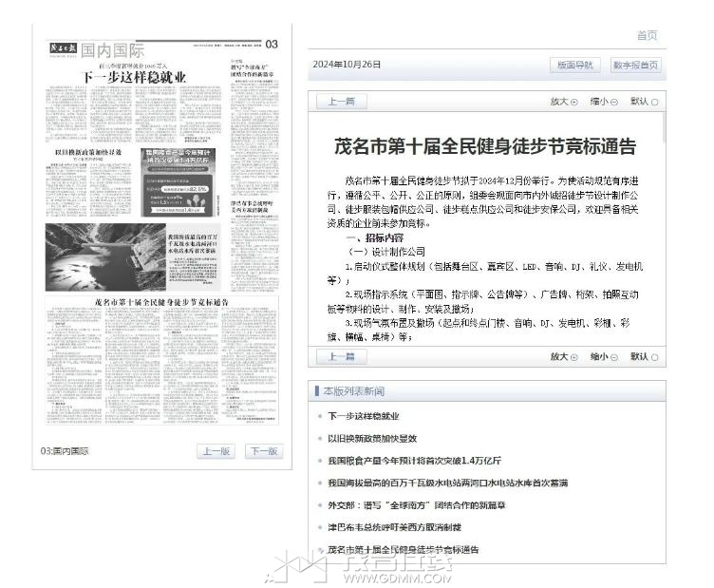Open news item about 粮食产量 突破1.4万亿斤
The width and height of the screenshot is (714, 588).
point(414,461)
